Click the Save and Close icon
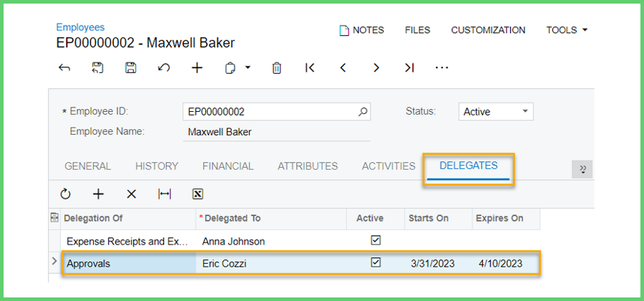Screen dimensions: 644x301 [98, 68]
